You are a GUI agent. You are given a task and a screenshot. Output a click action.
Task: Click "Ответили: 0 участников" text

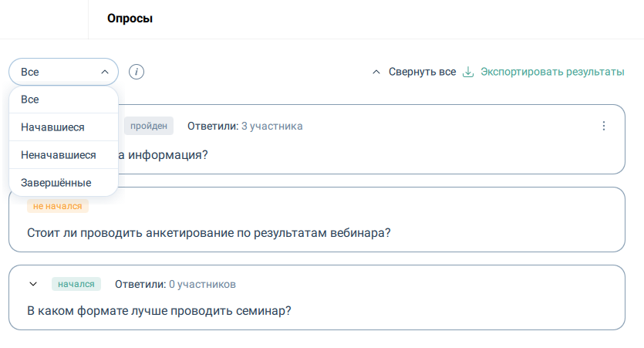[175, 284]
